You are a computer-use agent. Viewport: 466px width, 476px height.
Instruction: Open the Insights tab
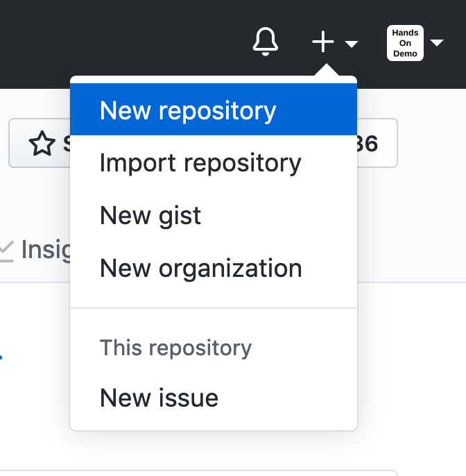pyautogui.click(x=35, y=250)
